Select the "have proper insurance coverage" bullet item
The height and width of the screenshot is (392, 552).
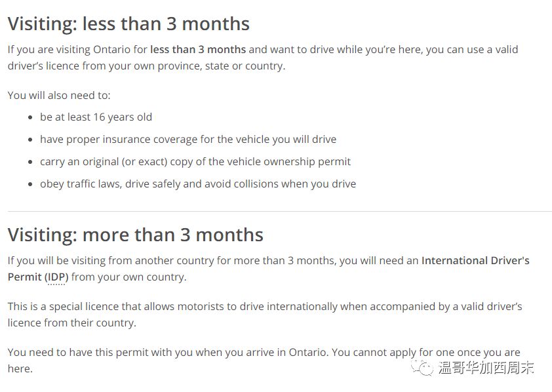pyautogui.click(x=187, y=140)
